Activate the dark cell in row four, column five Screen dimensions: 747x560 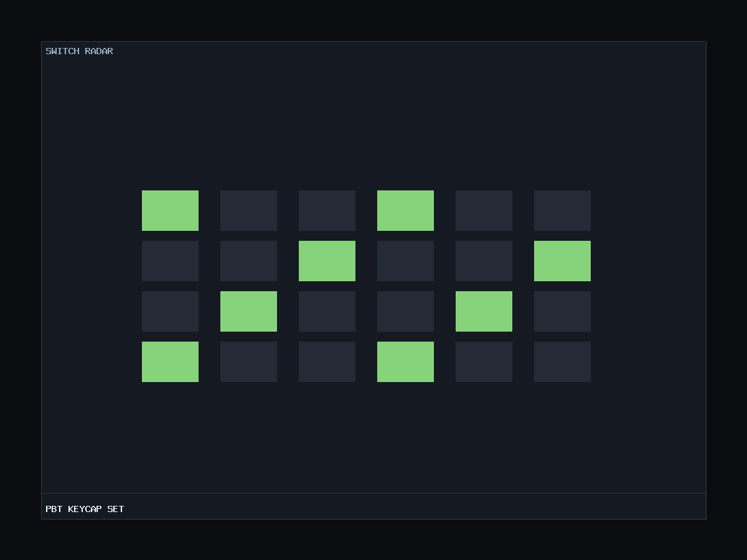484,362
